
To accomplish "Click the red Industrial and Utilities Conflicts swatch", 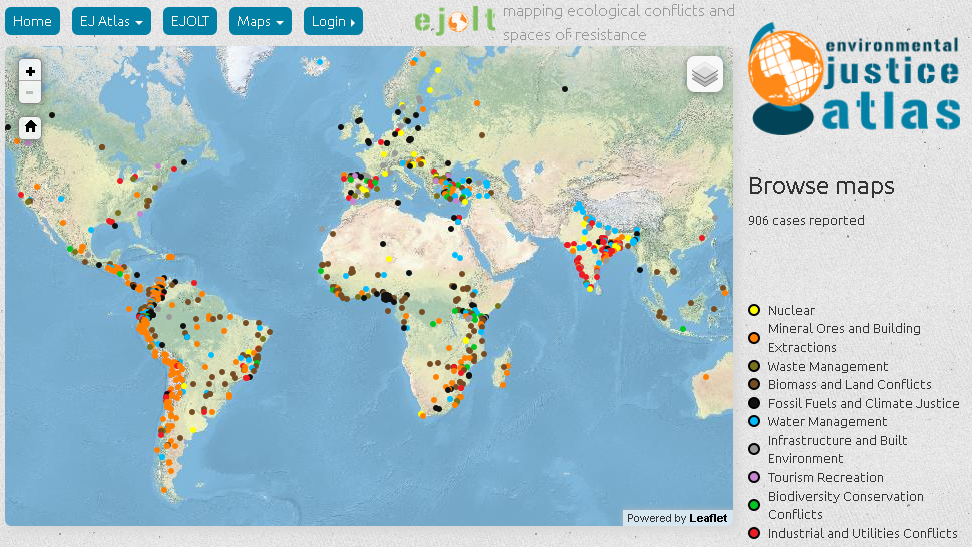I will (x=754, y=533).
